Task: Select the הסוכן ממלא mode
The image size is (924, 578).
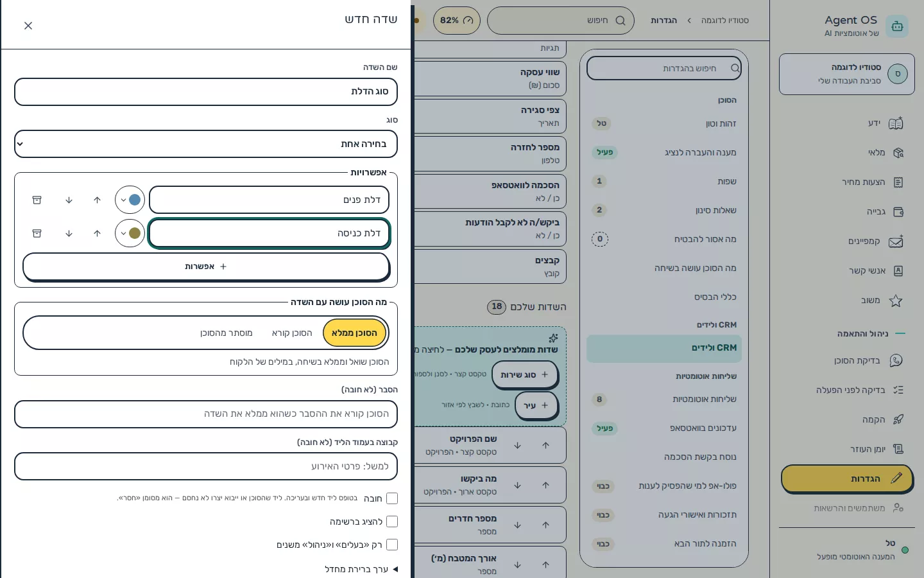Action: coord(354,333)
